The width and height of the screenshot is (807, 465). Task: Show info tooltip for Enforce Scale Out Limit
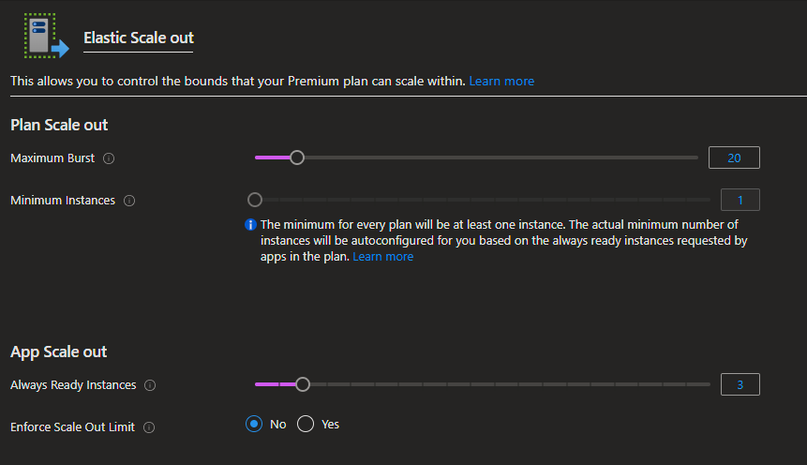(149, 427)
